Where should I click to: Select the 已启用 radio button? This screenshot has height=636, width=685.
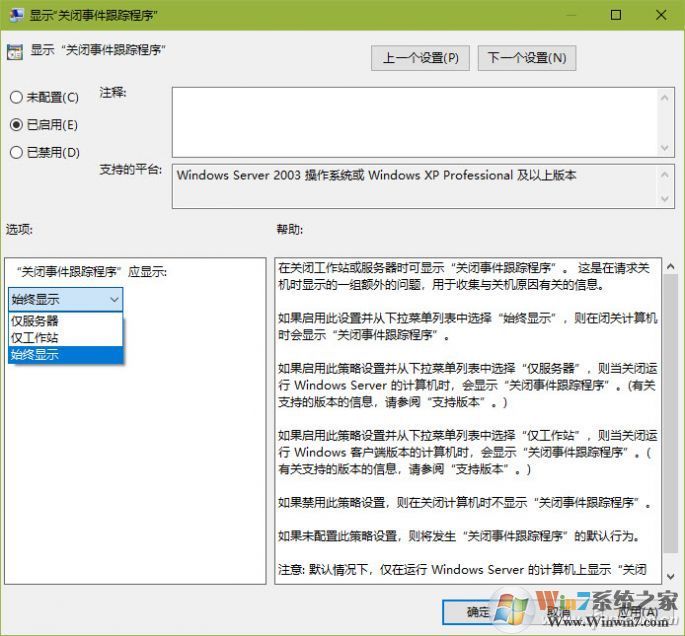coord(16,125)
